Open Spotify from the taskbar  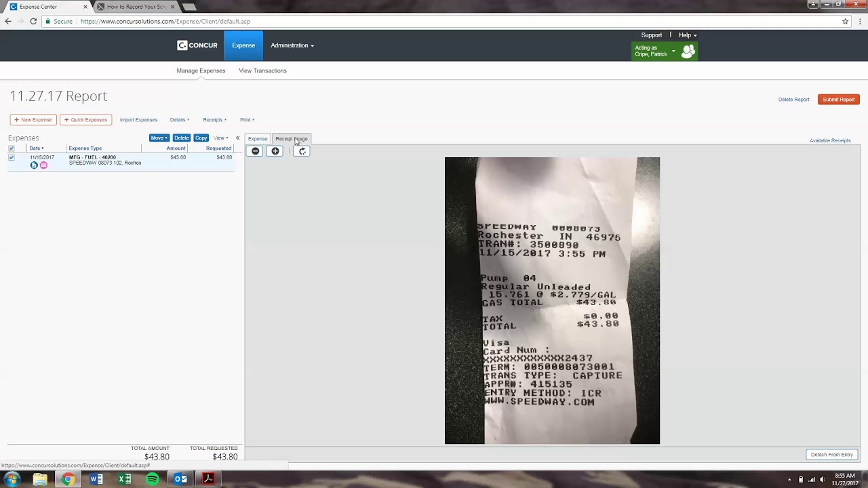(x=153, y=479)
